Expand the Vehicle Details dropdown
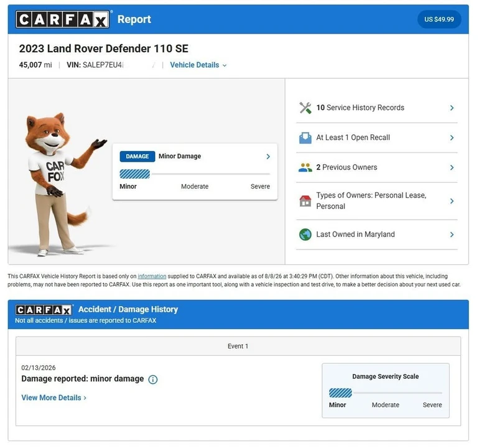 click(x=198, y=65)
